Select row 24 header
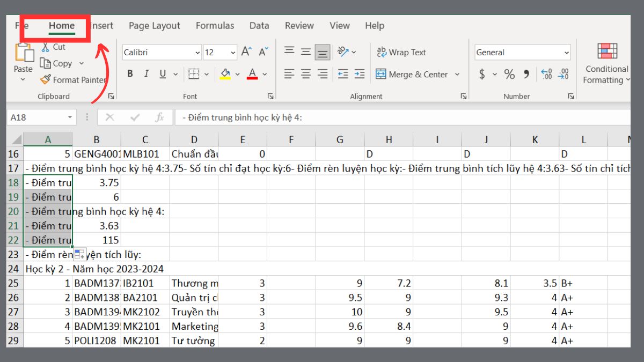The image size is (644, 362). click(14, 269)
